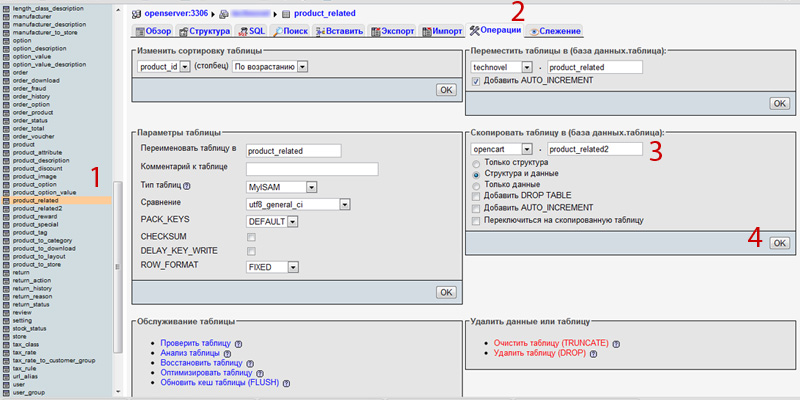Select Структура и данные radio button
The height and width of the screenshot is (400, 800).
pos(476,174)
